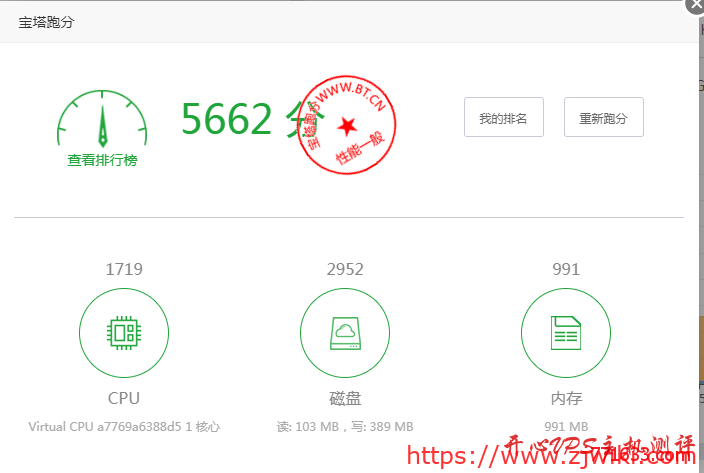Click the Virtual CPU model description
The height and width of the screenshot is (473, 704).
124,427
